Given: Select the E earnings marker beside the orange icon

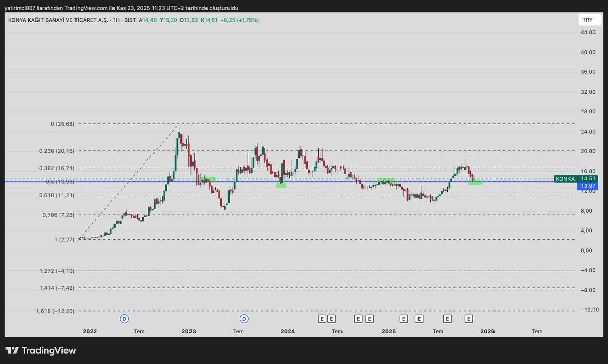Looking at the screenshot, I should click(x=469, y=319).
